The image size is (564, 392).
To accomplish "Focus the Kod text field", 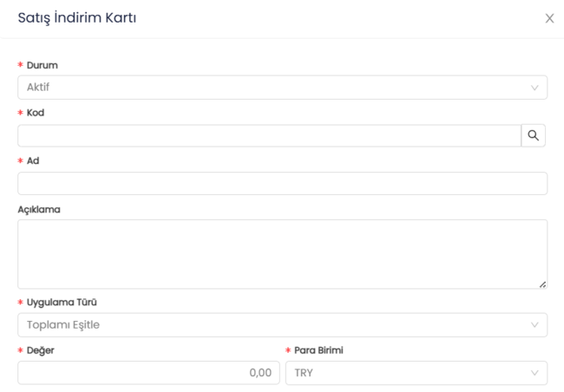I will pyautogui.click(x=269, y=135).
